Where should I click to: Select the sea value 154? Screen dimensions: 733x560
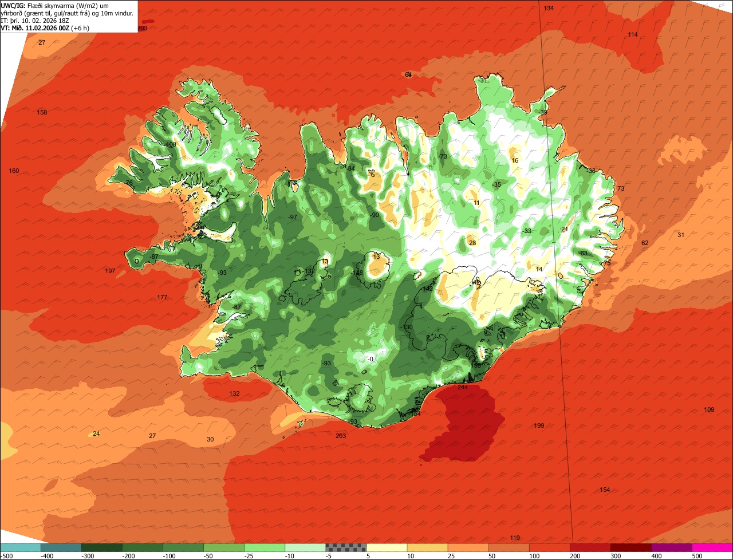click(605, 490)
